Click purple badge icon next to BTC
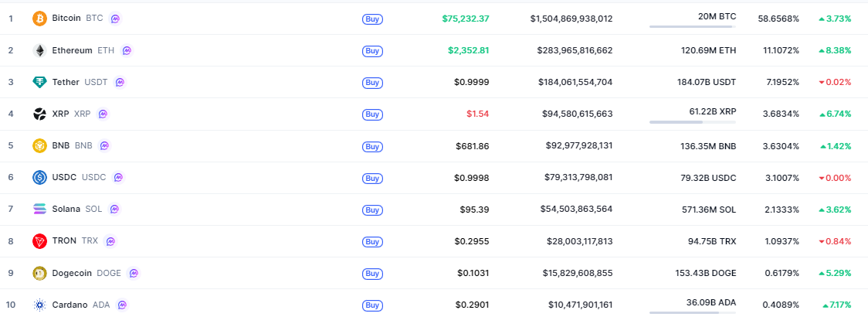Screen dimensions: 868x317 click(x=115, y=18)
